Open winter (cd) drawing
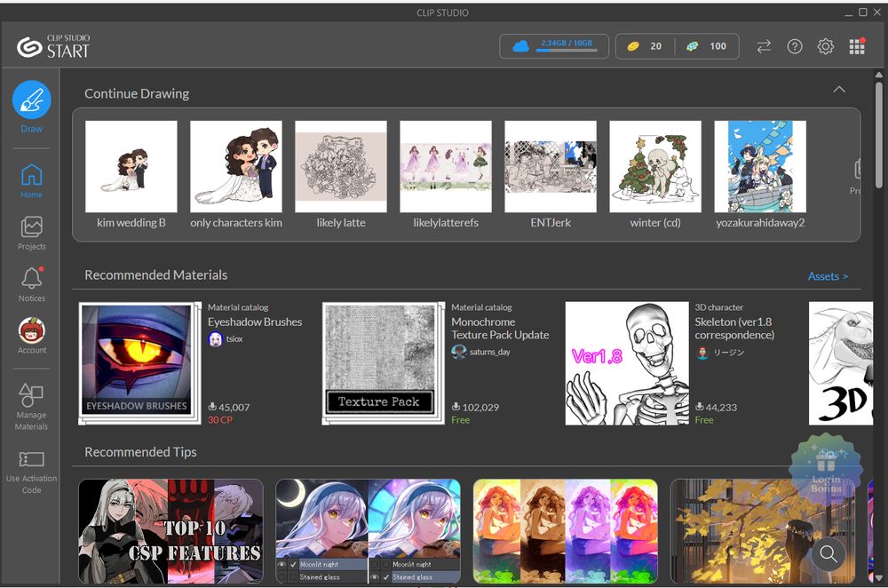888x588 pixels. click(x=655, y=174)
